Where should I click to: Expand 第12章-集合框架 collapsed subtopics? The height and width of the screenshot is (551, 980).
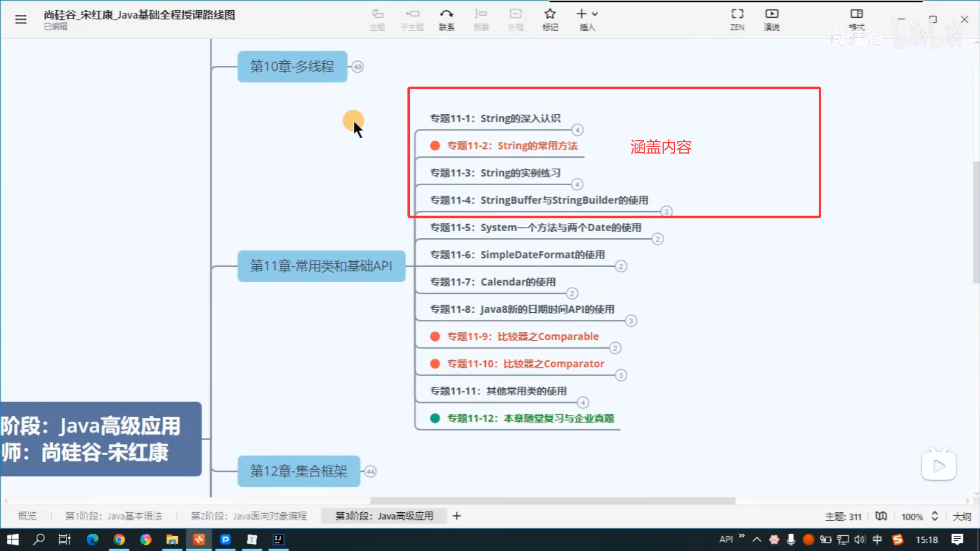coord(371,471)
